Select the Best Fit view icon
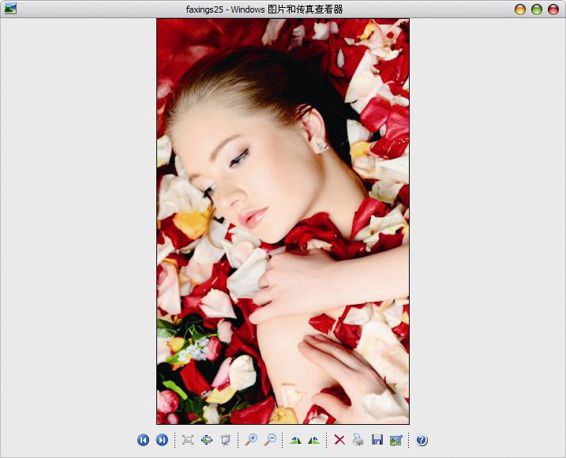Screen dimensions: 566x458 [188, 440]
